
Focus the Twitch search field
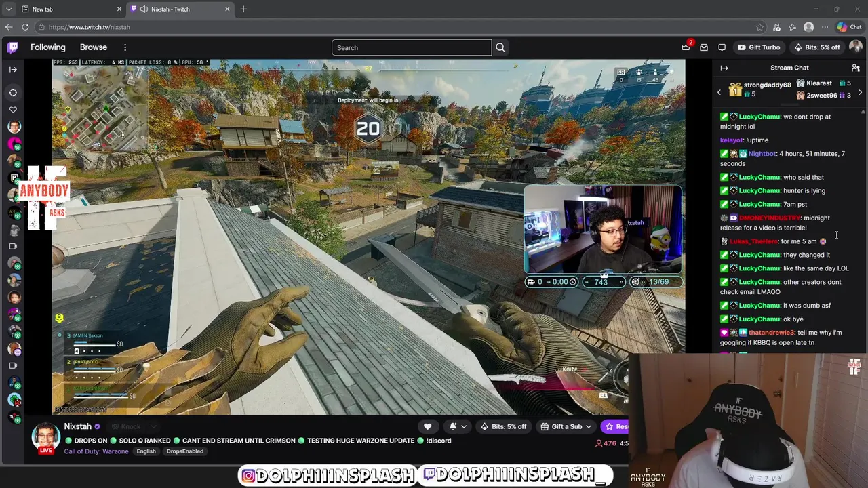tap(412, 47)
